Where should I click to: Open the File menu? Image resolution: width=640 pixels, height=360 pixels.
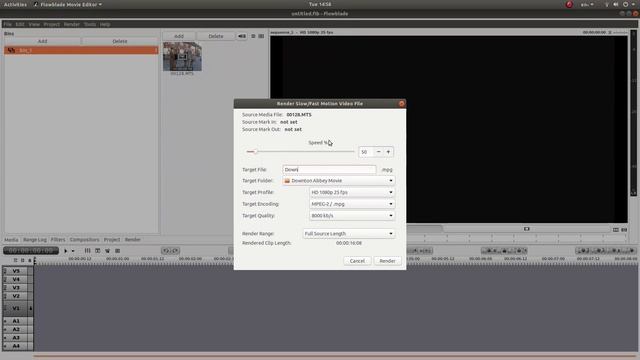tap(7, 24)
